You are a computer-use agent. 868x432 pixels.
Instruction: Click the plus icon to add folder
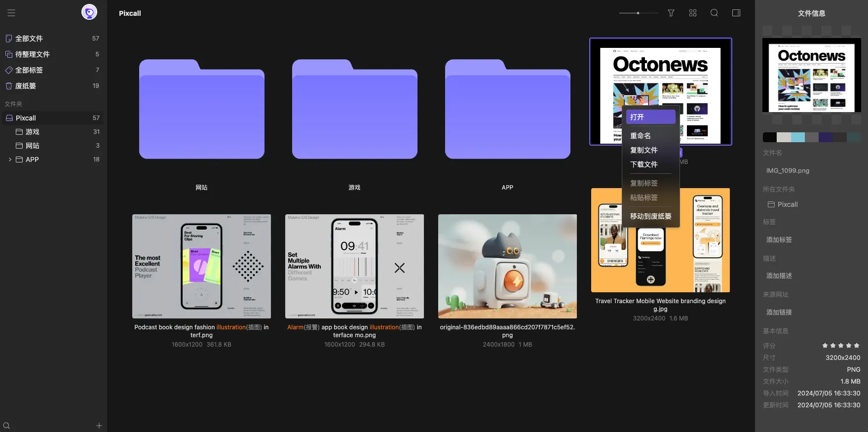tap(99, 426)
